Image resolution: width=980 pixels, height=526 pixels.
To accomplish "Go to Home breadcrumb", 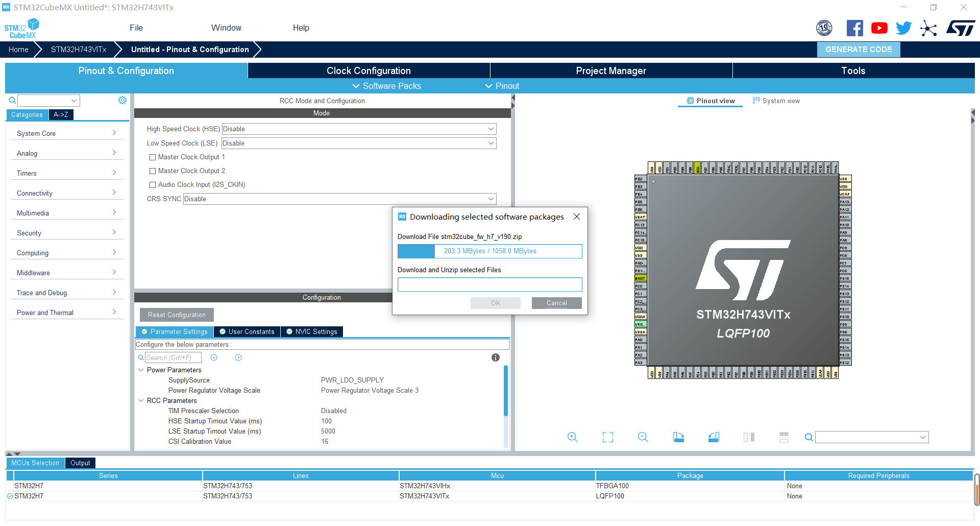I will coord(18,50).
